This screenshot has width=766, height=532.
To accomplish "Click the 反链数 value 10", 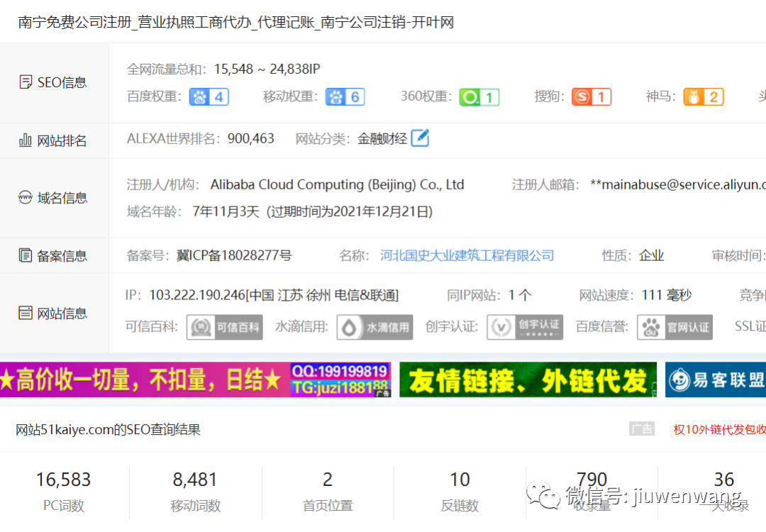I will tap(460, 480).
